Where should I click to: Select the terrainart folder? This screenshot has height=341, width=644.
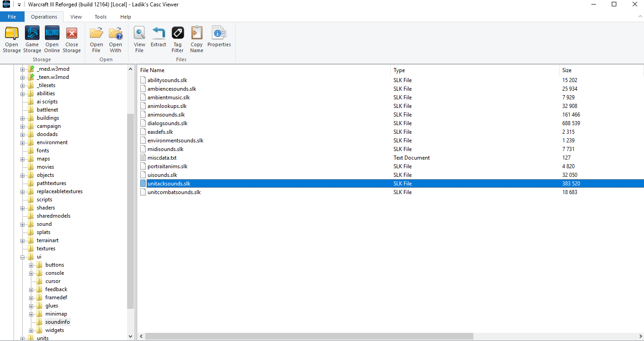point(48,240)
